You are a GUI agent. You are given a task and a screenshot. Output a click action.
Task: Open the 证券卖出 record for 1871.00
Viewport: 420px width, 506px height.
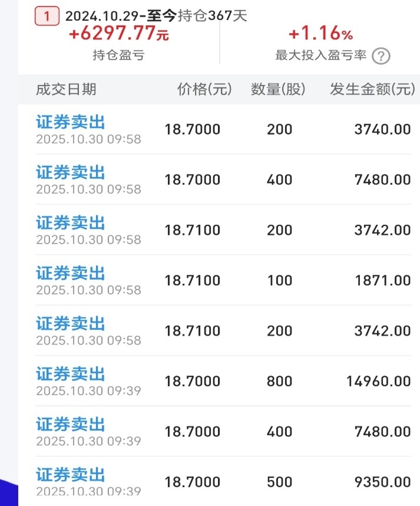point(71,274)
